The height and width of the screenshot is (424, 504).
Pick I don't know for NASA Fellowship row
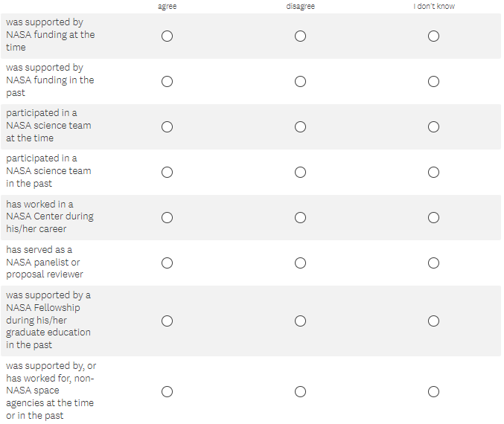tap(433, 321)
